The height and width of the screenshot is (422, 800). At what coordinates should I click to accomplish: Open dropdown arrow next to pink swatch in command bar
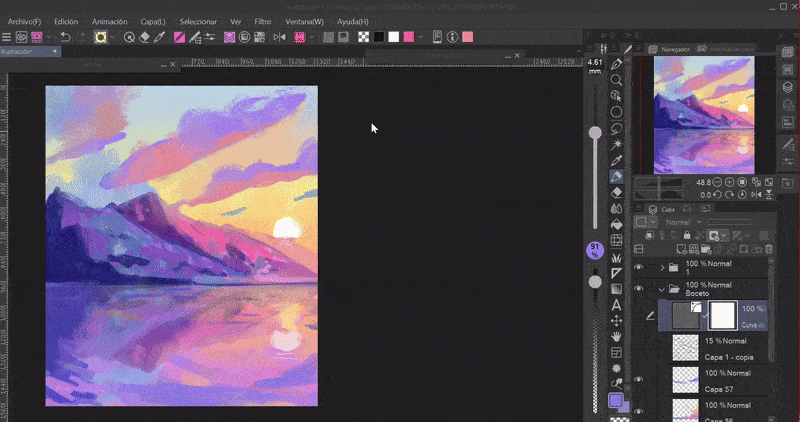tap(421, 37)
